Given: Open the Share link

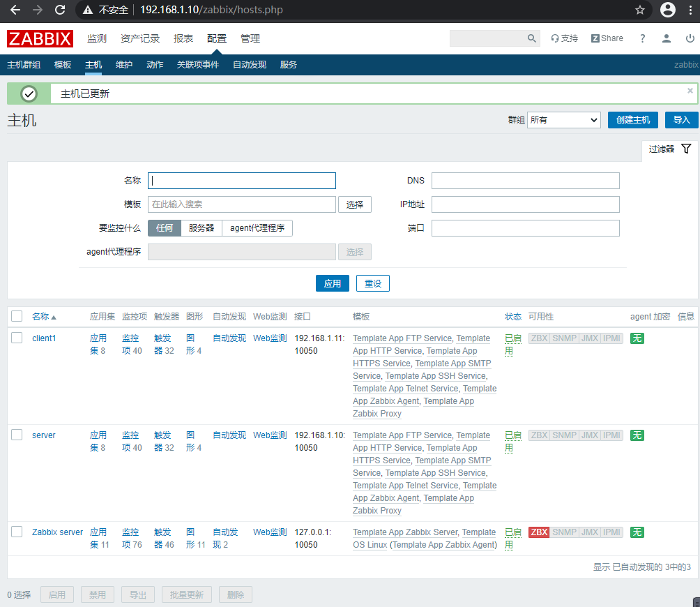Looking at the screenshot, I should (607, 38).
